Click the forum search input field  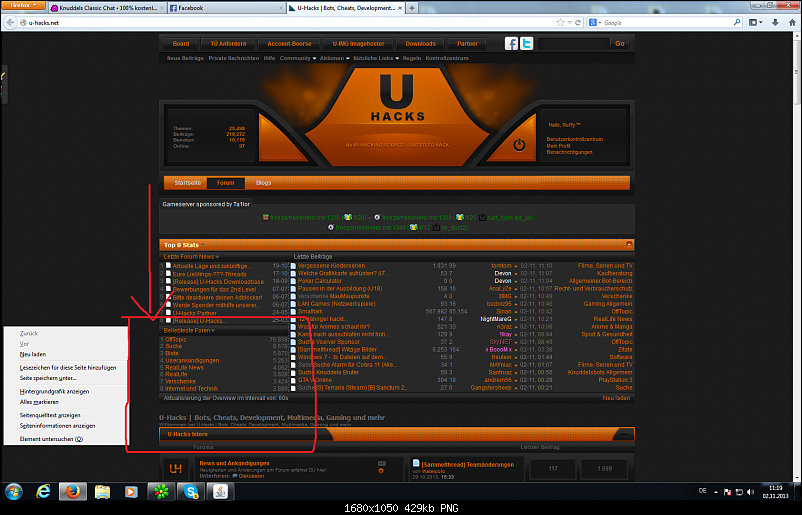[573, 44]
